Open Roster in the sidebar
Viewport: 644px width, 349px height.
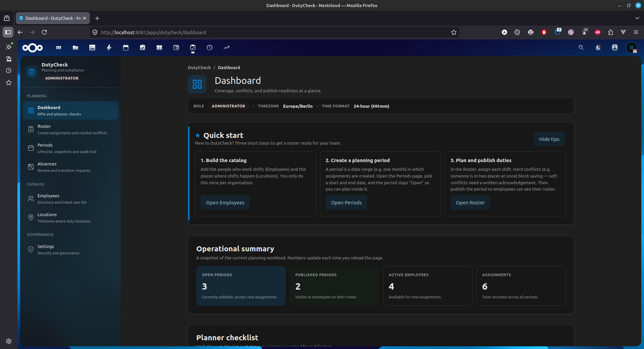[x=70, y=129]
